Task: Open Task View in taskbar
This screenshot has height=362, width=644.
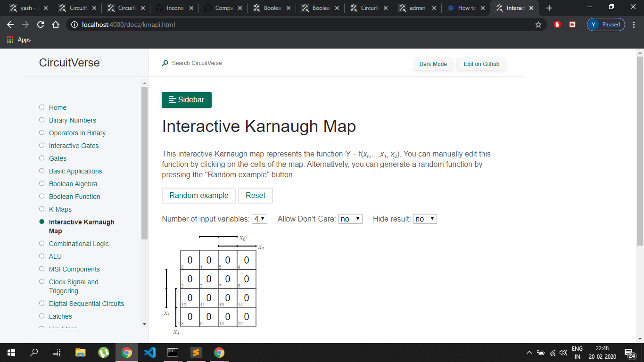Action: (x=56, y=353)
